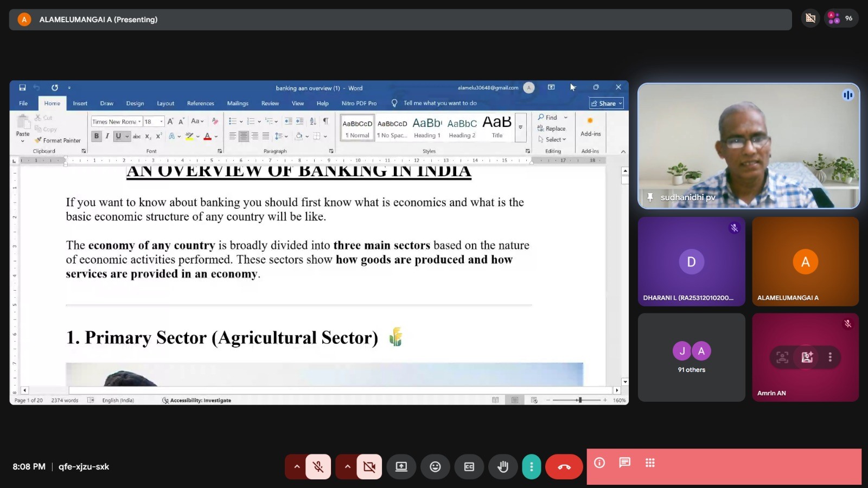868x488 pixels.
Task: Click Send a reaction emoji icon
Action: pyautogui.click(x=435, y=466)
